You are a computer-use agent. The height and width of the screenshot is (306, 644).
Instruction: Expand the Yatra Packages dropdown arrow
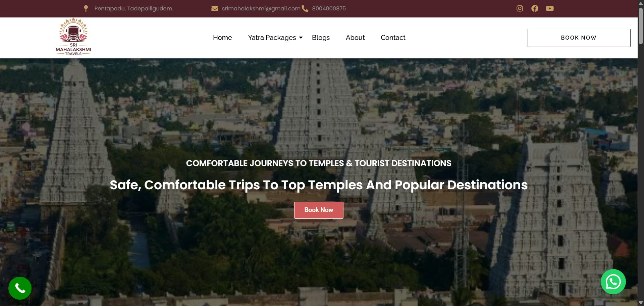301,38
